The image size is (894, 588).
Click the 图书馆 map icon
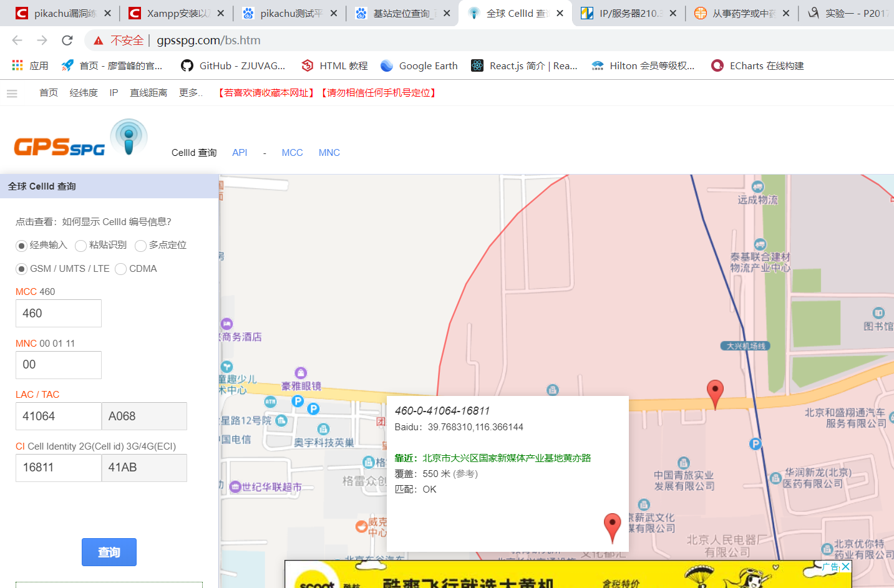click(878, 313)
